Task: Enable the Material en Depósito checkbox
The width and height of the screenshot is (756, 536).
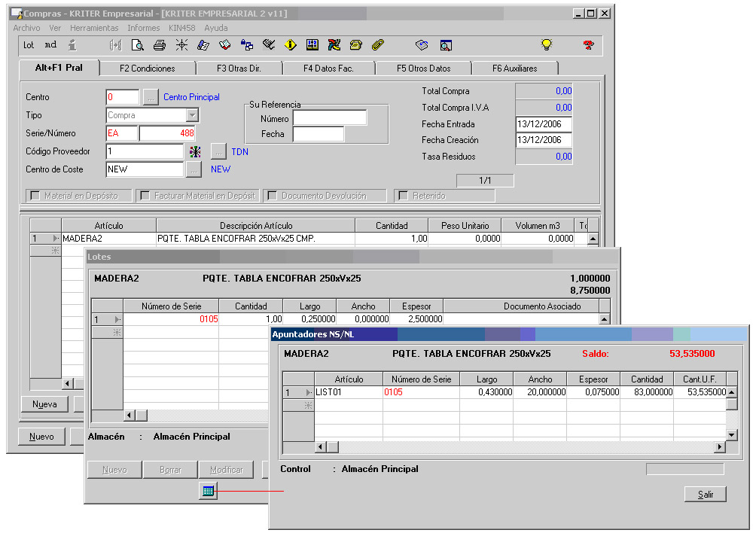Action: (35, 196)
